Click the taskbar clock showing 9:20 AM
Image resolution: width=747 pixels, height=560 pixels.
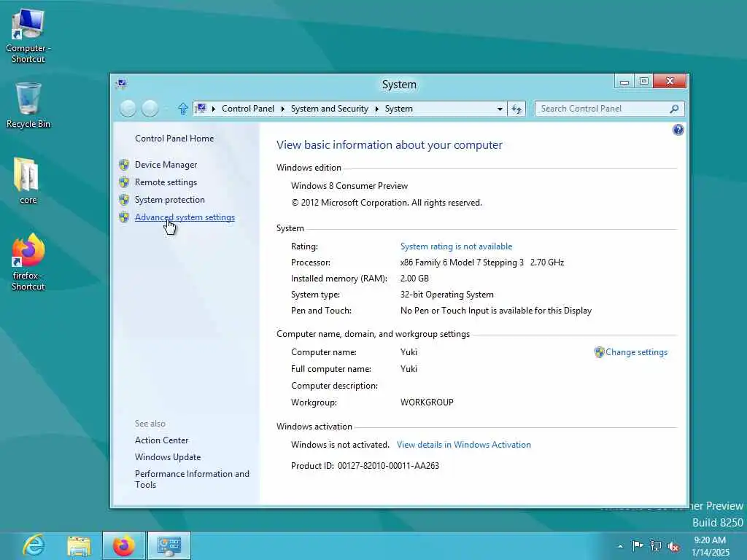[710, 546]
